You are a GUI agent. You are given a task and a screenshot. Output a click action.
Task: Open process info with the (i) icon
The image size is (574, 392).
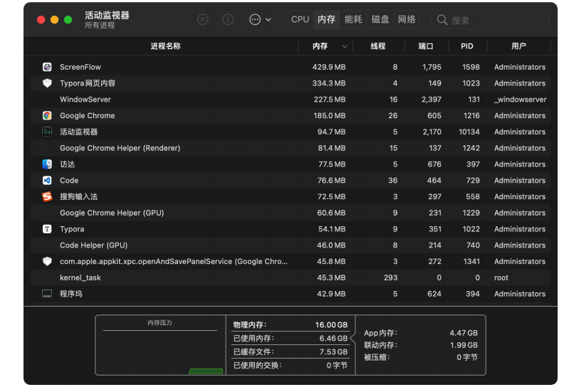click(x=228, y=19)
